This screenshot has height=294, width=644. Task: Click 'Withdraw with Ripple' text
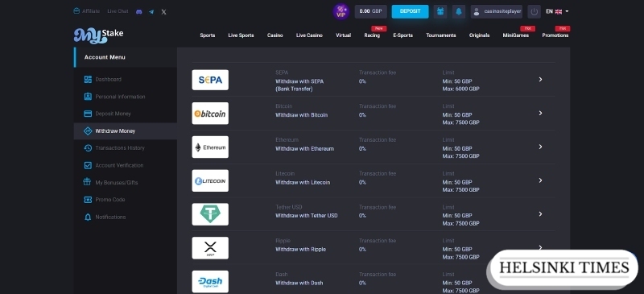[300, 250]
